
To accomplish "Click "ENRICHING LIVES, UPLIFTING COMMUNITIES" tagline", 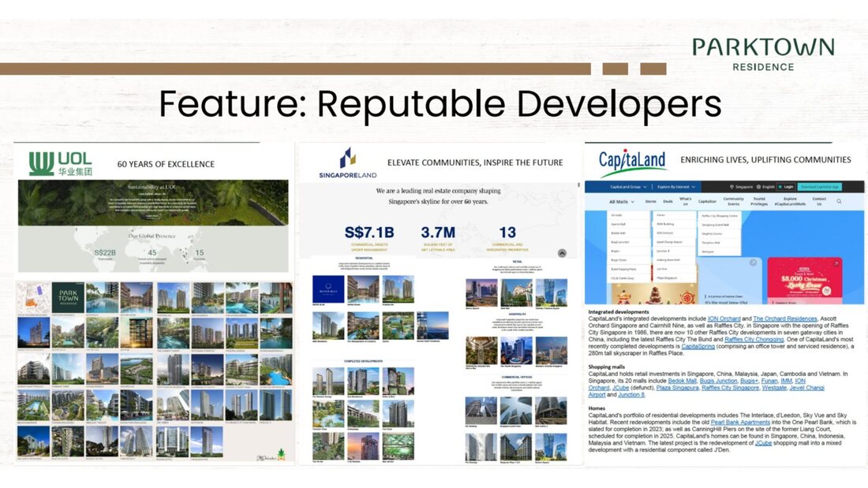I will pyautogui.click(x=765, y=160).
